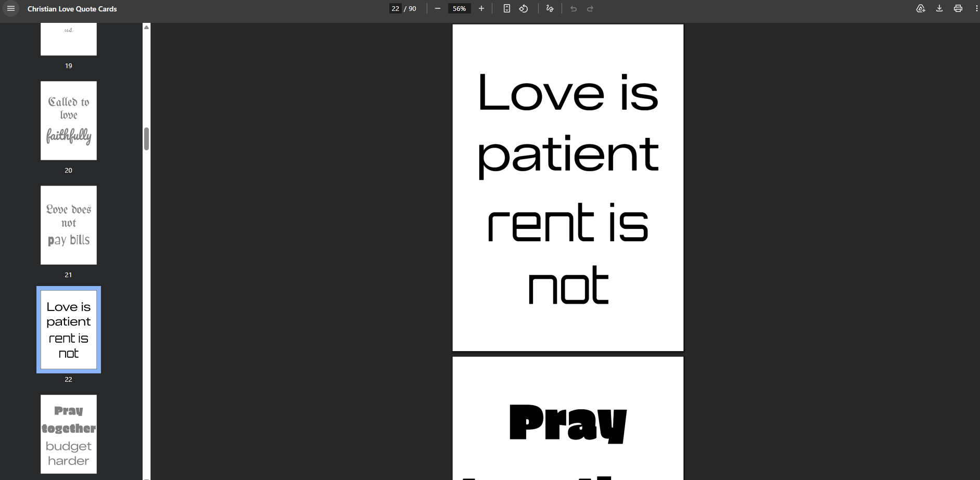Image resolution: width=980 pixels, height=480 pixels.
Task: Select page 22 'Love is patient' thumbnail
Action: [69, 330]
